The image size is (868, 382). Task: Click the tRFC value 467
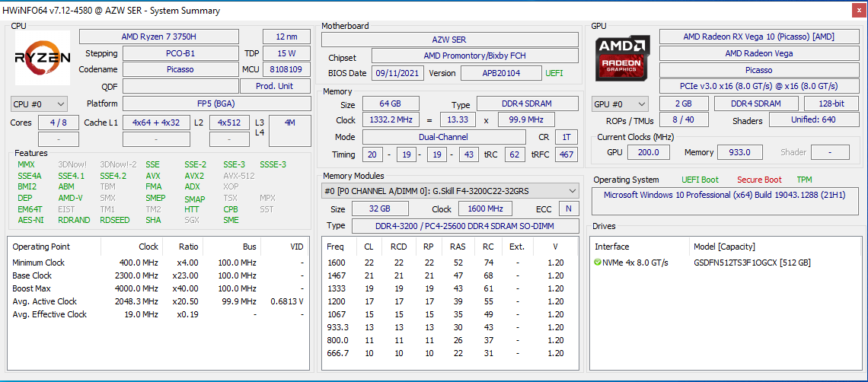point(566,154)
